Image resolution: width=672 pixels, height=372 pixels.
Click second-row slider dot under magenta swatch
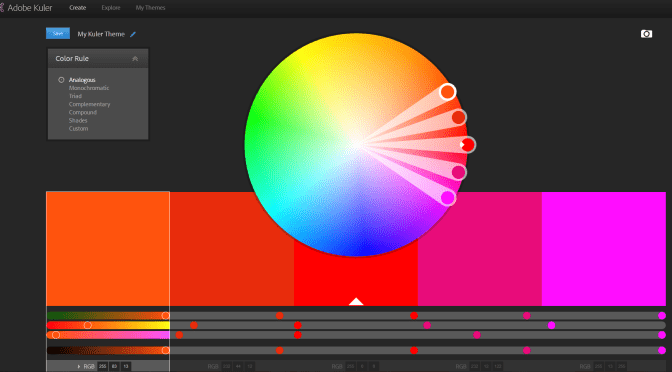[552, 325]
